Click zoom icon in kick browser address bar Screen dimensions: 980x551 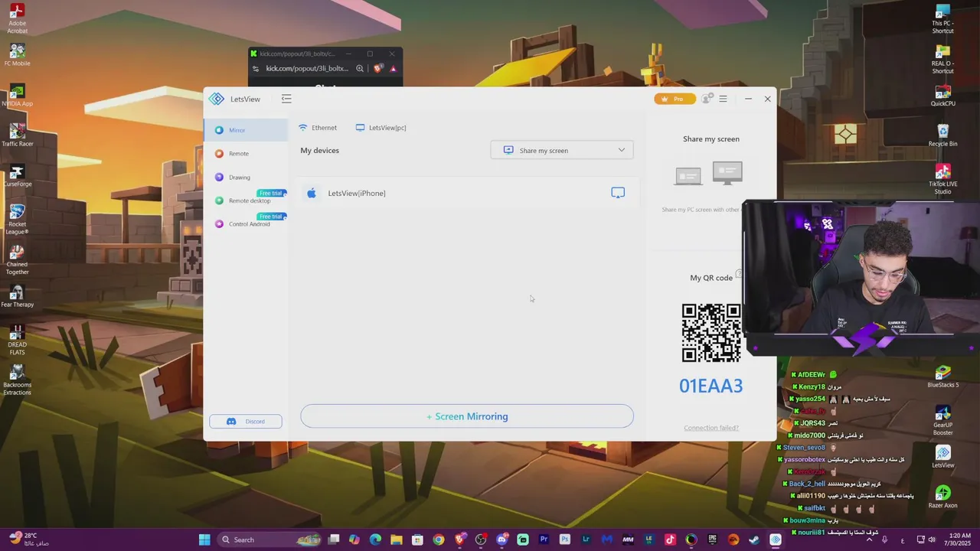tap(360, 69)
